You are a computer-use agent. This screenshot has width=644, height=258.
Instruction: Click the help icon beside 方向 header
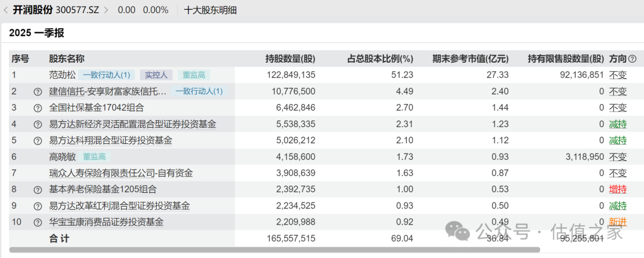[x=633, y=59]
